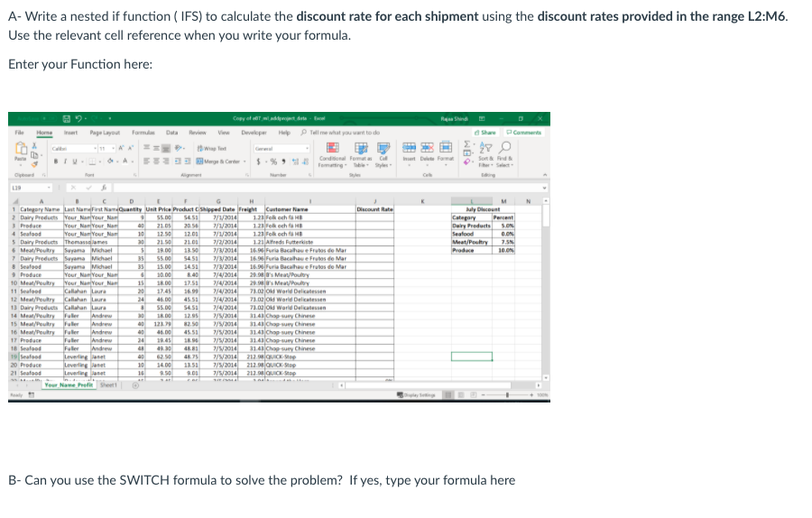Open the File menu tab
This screenshot has width=812, height=518.
pyautogui.click(x=19, y=133)
